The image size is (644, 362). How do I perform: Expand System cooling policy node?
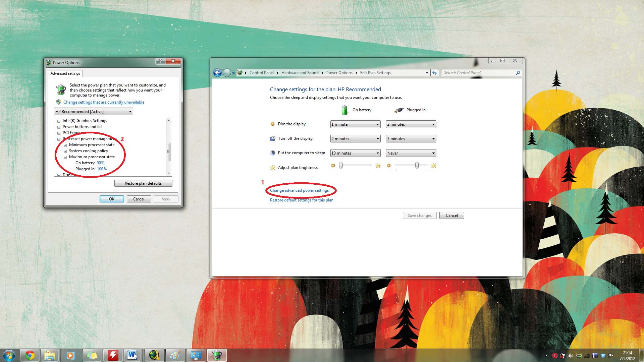click(65, 151)
